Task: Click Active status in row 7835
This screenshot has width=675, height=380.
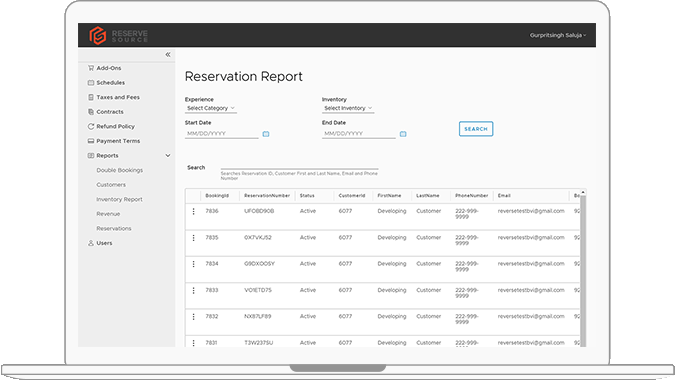Action: tap(308, 238)
